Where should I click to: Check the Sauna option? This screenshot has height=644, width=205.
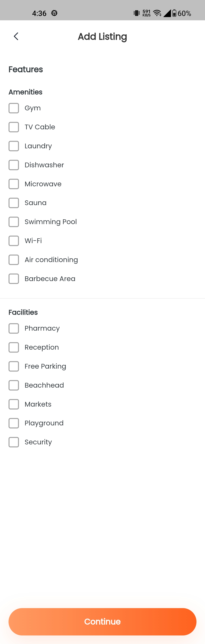[x=14, y=203]
